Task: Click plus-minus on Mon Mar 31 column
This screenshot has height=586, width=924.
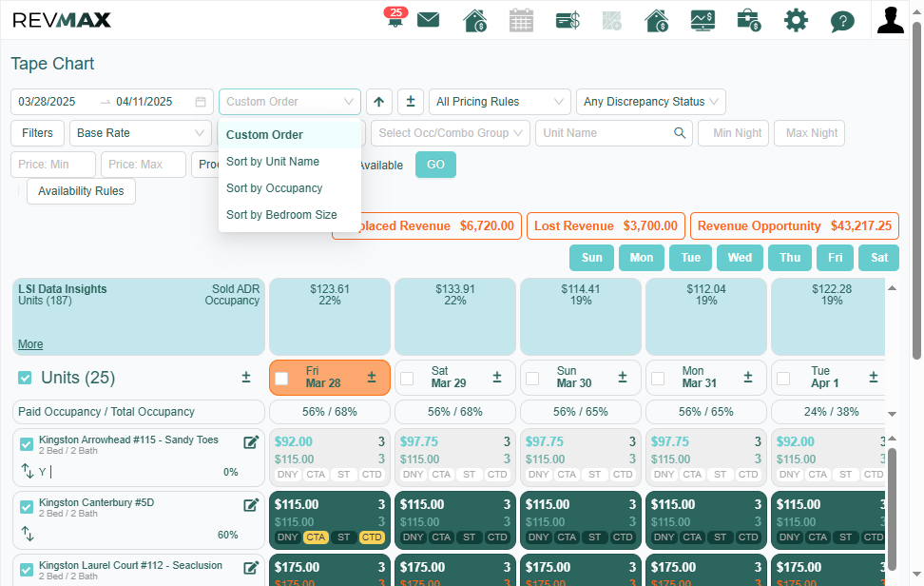Action: (x=748, y=378)
